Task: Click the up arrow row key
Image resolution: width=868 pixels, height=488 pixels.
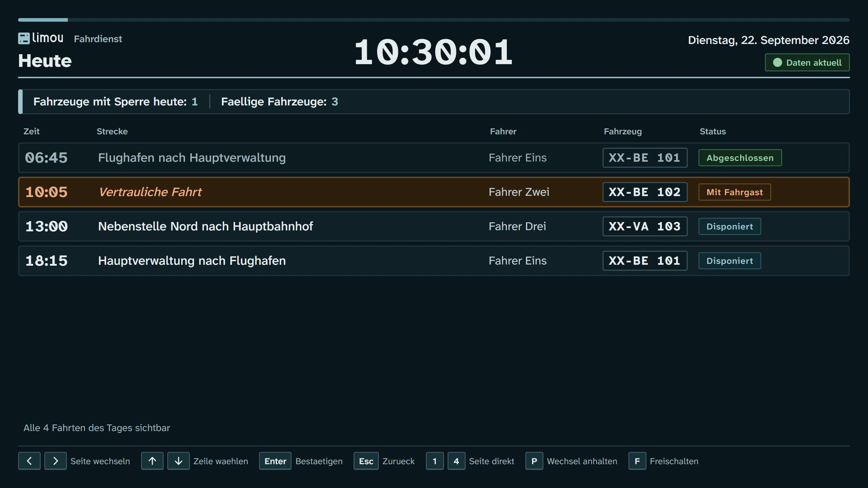Action: pyautogui.click(x=152, y=461)
